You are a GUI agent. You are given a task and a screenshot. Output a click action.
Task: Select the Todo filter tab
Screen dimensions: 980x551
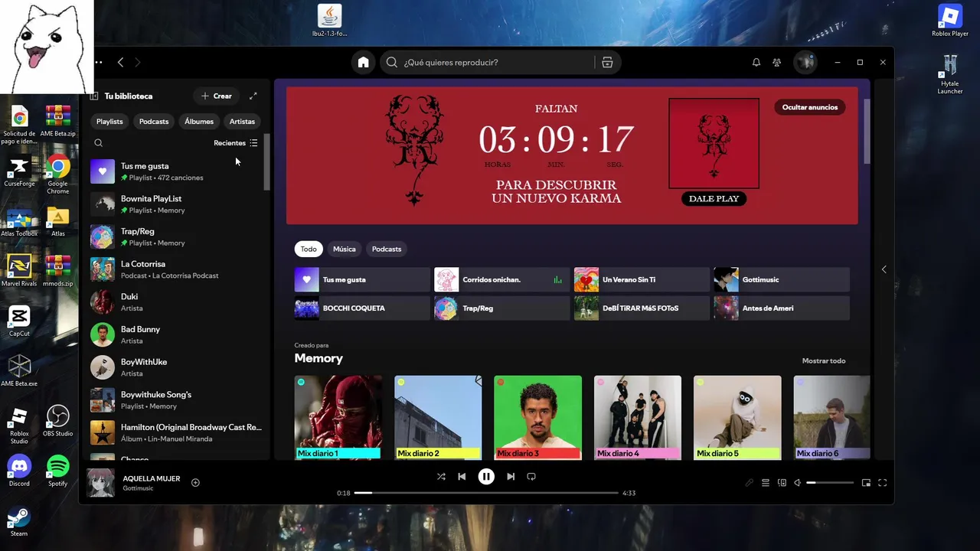pos(309,249)
